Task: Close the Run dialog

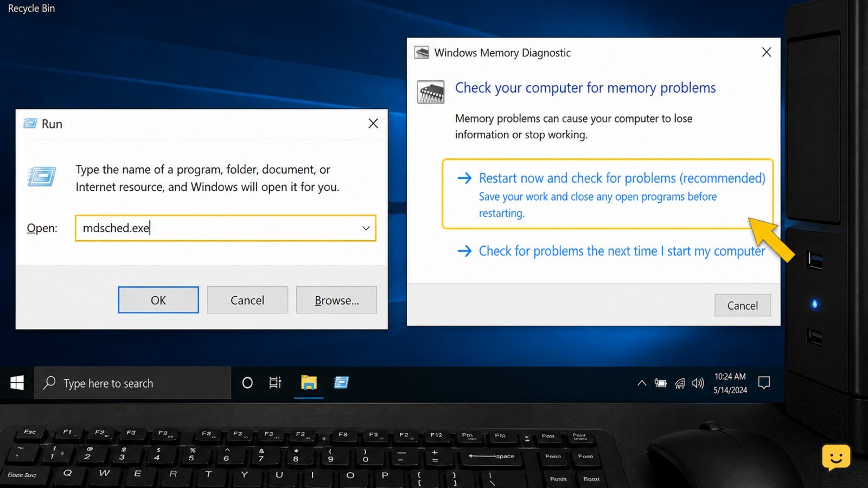Action: click(x=373, y=124)
